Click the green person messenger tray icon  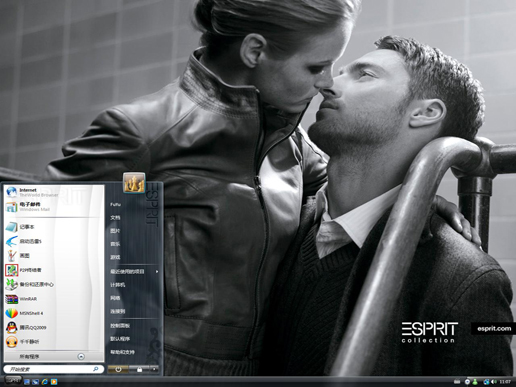475,382
